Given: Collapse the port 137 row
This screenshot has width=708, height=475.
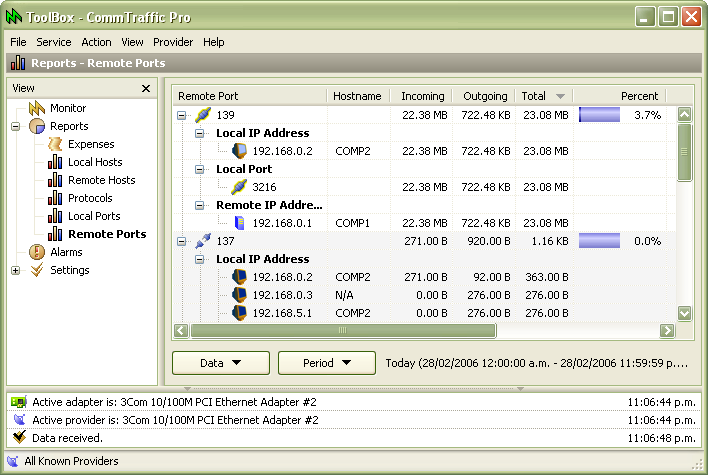Looking at the screenshot, I should point(182,242).
